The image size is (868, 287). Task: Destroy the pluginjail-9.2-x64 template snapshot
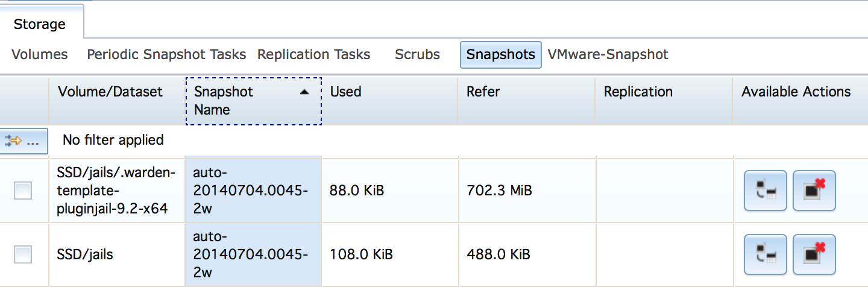(x=814, y=191)
